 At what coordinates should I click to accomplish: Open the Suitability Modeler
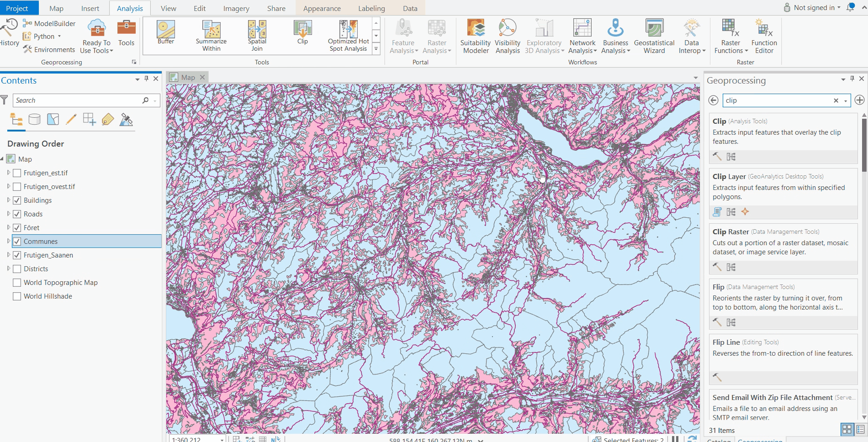click(x=476, y=37)
